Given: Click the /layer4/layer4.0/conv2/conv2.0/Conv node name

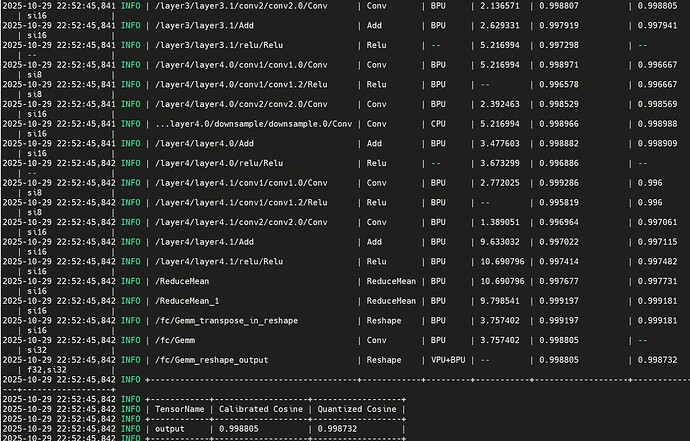Looking at the screenshot, I should tap(241, 104).
